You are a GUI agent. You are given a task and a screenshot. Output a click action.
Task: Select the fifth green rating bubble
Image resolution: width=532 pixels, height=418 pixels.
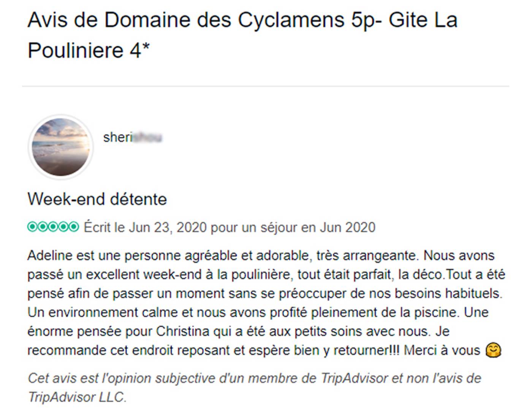click(x=74, y=227)
